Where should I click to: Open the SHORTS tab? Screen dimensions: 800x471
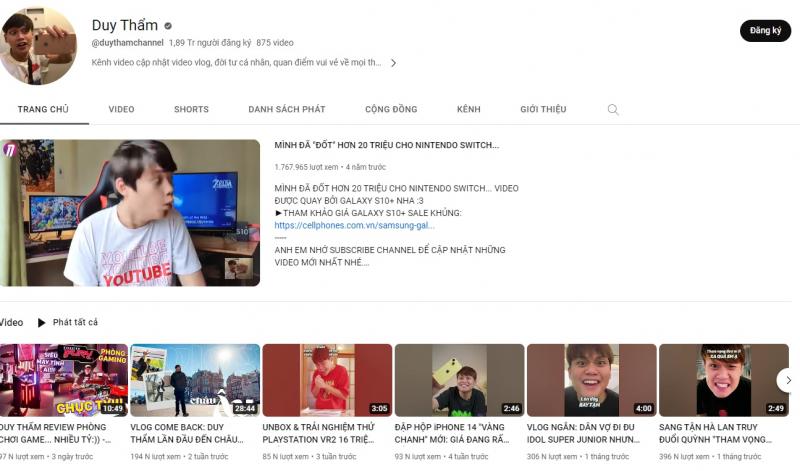[191, 109]
